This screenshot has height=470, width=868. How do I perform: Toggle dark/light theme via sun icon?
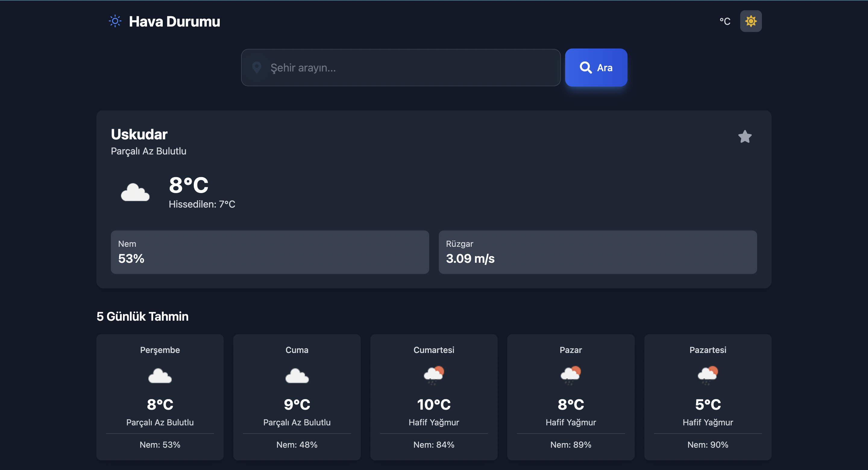(x=751, y=21)
